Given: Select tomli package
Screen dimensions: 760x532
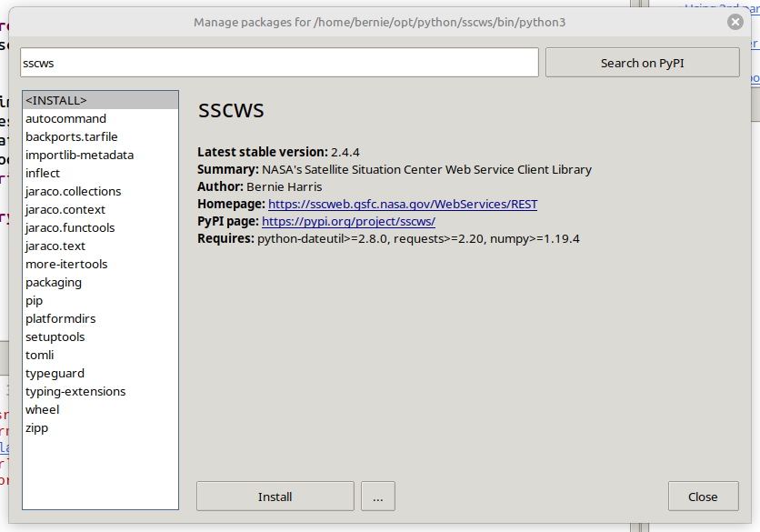Looking at the screenshot, I should [100, 355].
